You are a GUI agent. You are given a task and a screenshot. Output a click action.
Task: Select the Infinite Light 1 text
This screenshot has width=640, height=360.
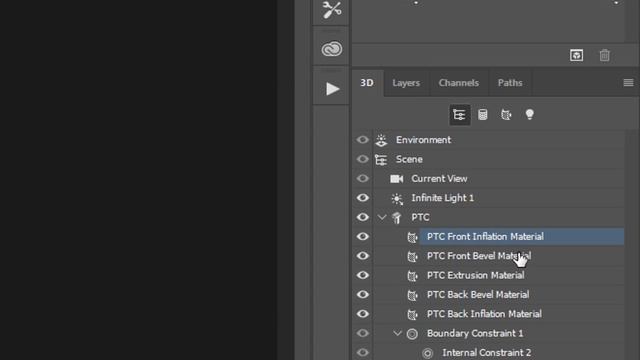[442, 198]
